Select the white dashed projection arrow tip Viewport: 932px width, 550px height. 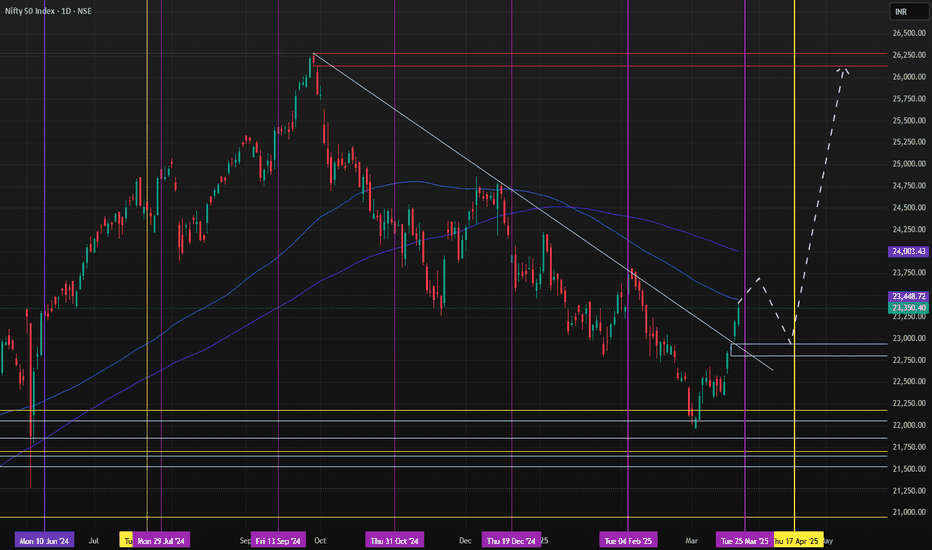pos(842,70)
